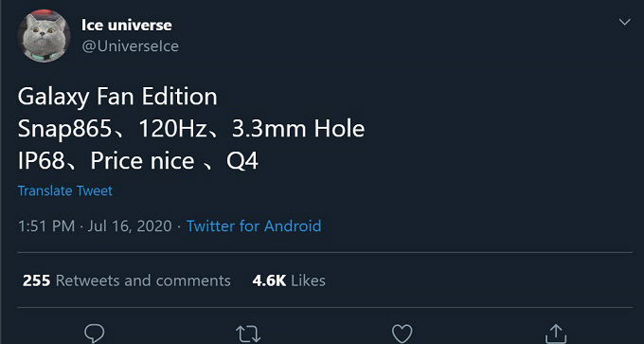Open the Likes label

pyautogui.click(x=308, y=281)
